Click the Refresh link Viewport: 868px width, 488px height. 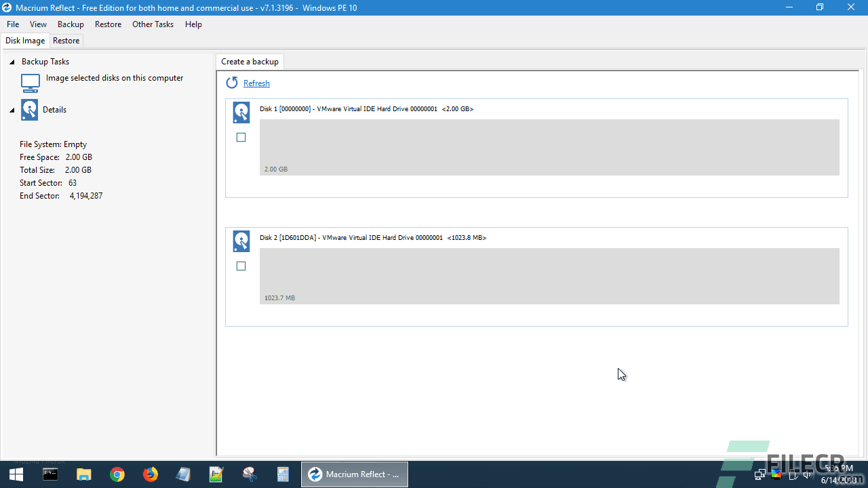256,83
